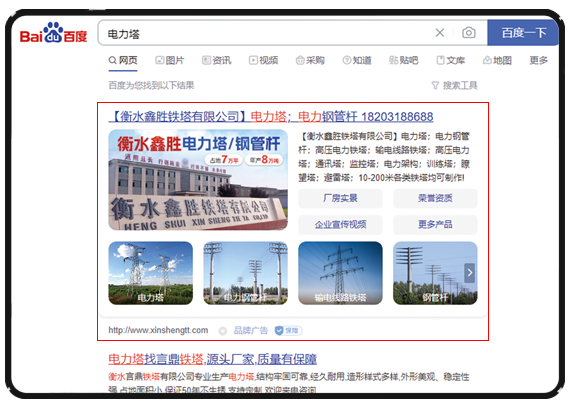The width and height of the screenshot is (570, 408).
Task: Click the 更多产品 button
Action: point(435,225)
